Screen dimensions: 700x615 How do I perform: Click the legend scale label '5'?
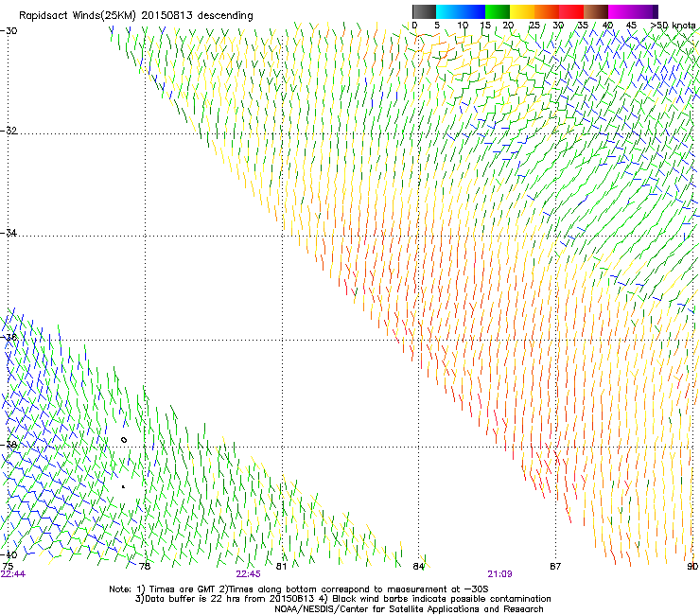(437, 26)
